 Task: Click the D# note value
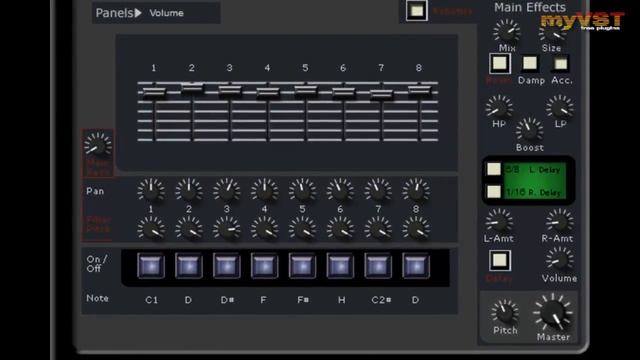(x=227, y=300)
